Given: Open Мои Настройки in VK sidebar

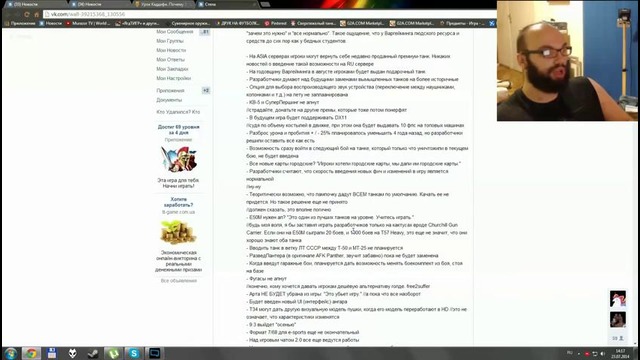Looking at the screenshot, I should 173,78.
